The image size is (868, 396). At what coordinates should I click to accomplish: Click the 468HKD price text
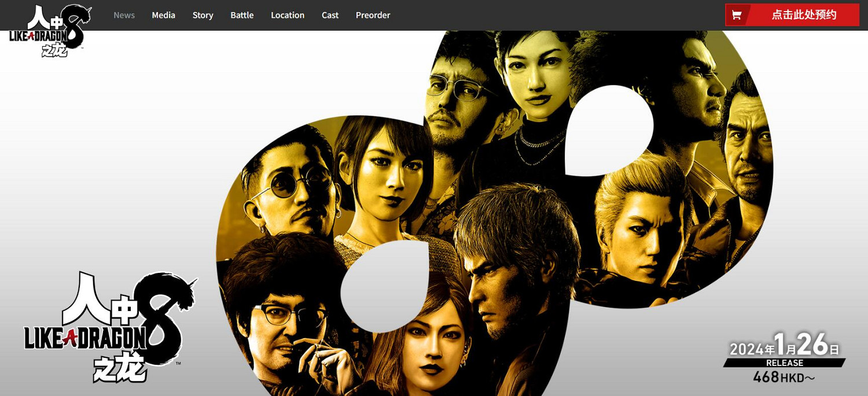[x=784, y=378]
